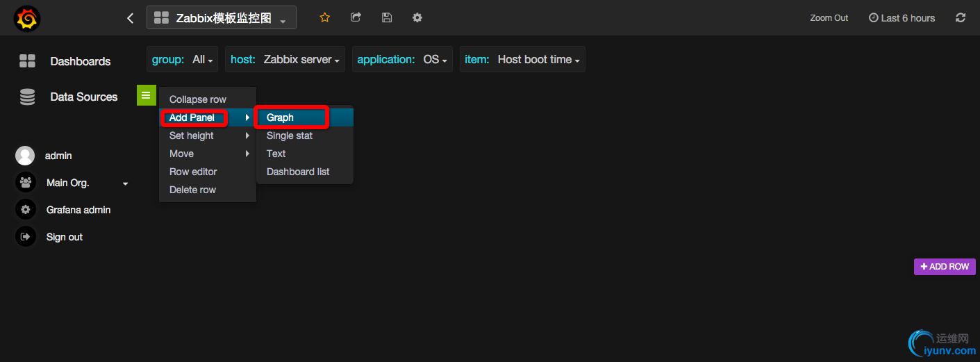Click the Main Org. users icon
This screenshot has width=980, height=362.
[x=25, y=183]
